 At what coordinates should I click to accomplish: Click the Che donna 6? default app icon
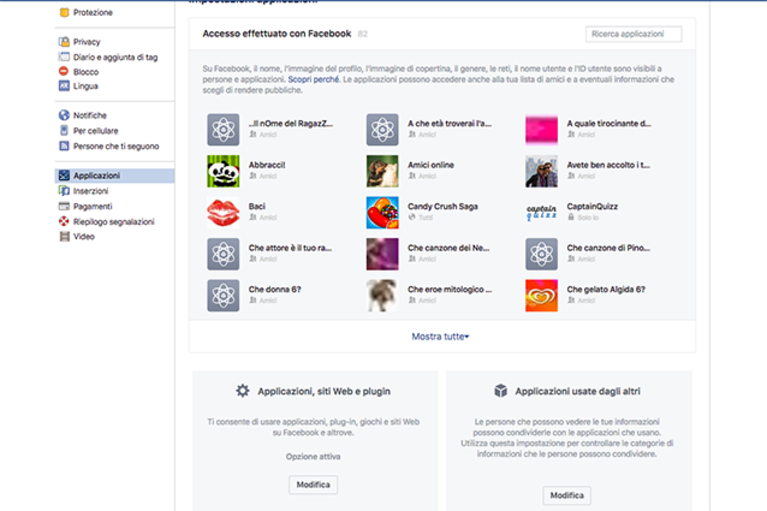(223, 295)
